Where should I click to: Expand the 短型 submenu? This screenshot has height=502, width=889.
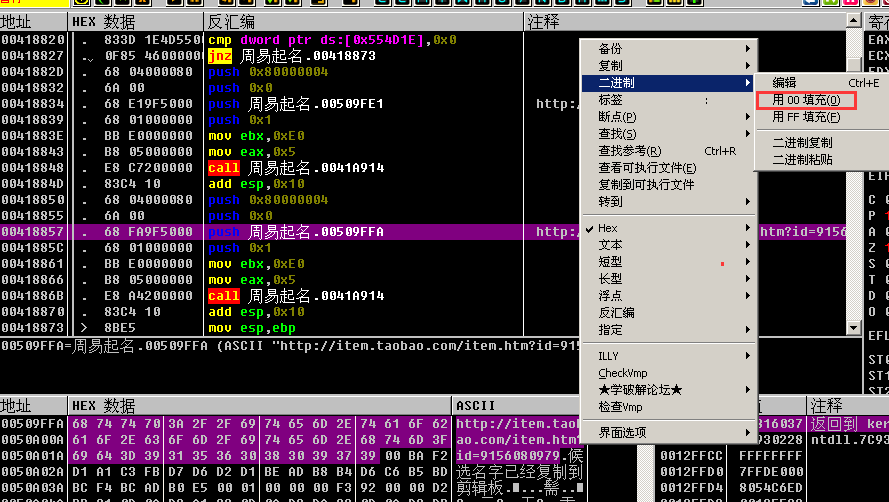669,262
